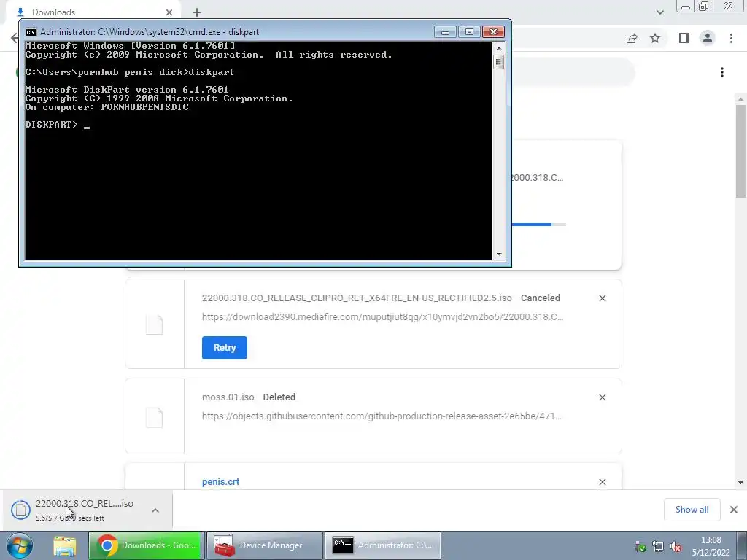Click the Downloads page search field
747x560 pixels.
572,72
